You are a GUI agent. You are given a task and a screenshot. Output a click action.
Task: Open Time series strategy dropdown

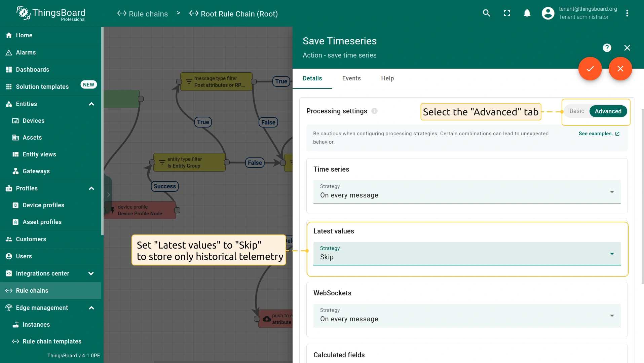point(467,191)
